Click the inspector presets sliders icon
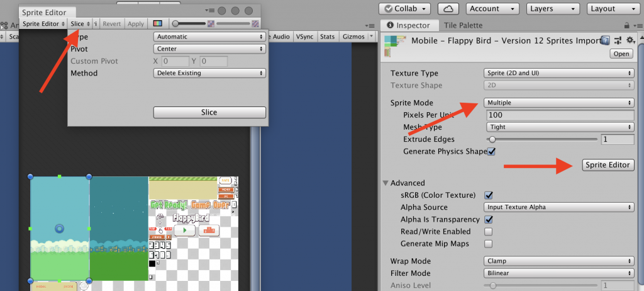 (617, 41)
